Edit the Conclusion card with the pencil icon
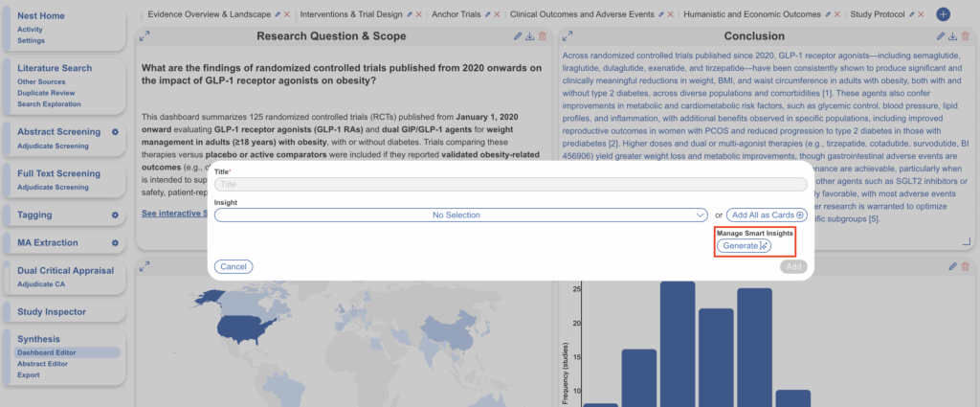Screen dimensions: 980x407 tap(940, 36)
